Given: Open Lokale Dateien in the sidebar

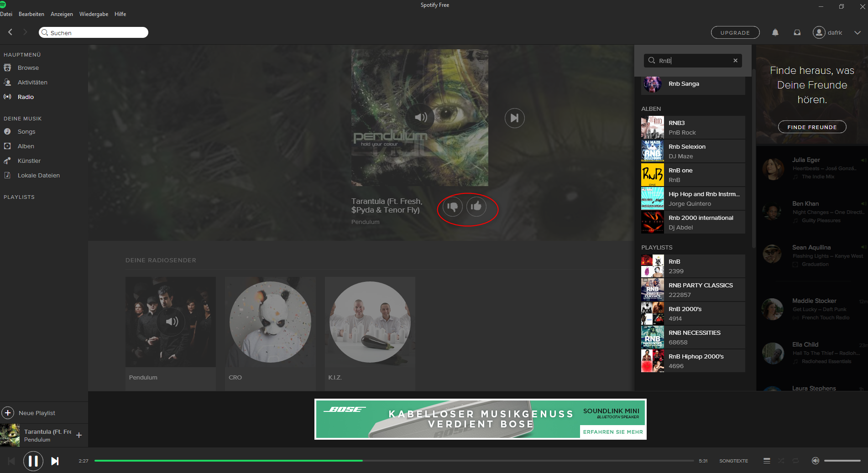Looking at the screenshot, I should (x=39, y=175).
